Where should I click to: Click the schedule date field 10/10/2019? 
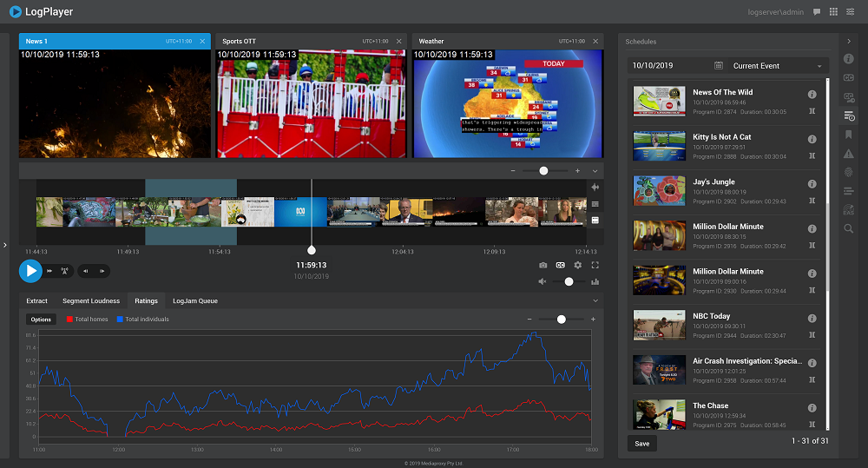coord(653,65)
